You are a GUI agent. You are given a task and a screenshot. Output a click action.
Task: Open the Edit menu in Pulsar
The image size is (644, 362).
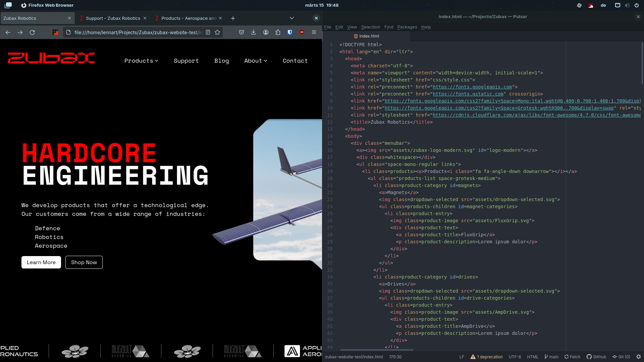point(339,27)
